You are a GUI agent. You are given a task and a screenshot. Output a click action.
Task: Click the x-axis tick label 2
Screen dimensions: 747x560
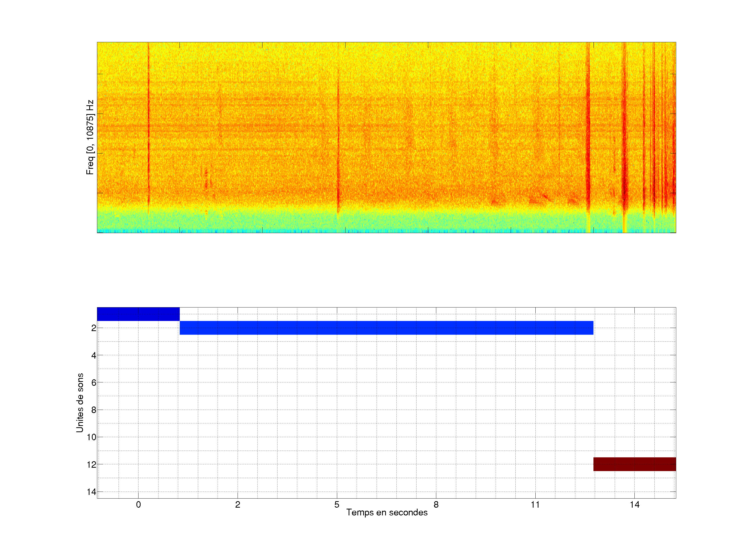(x=237, y=505)
